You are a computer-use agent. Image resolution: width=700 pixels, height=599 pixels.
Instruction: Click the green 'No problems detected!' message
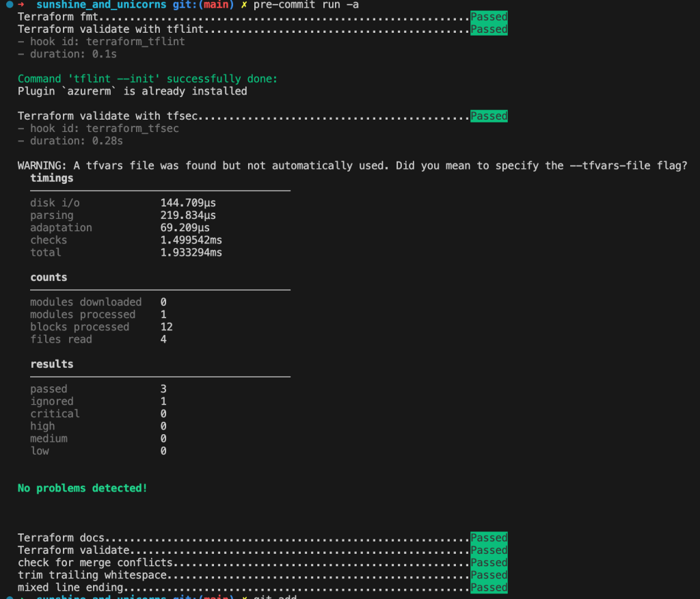coord(82,488)
